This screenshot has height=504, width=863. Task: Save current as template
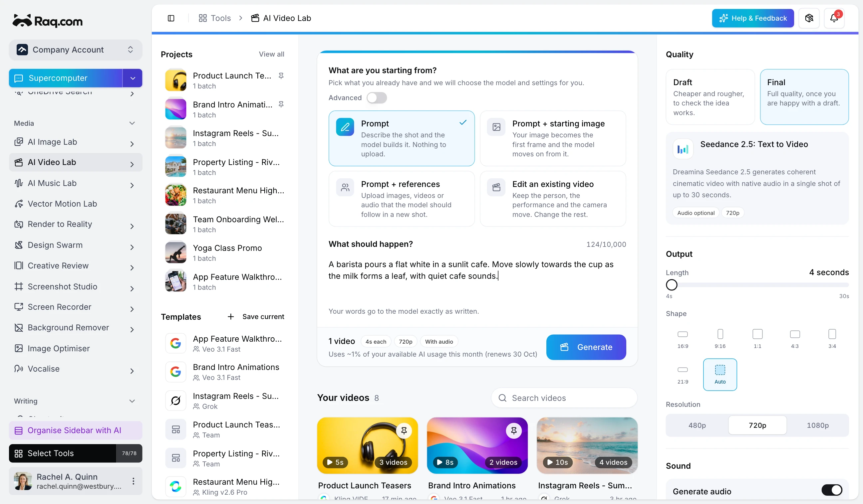point(256,316)
